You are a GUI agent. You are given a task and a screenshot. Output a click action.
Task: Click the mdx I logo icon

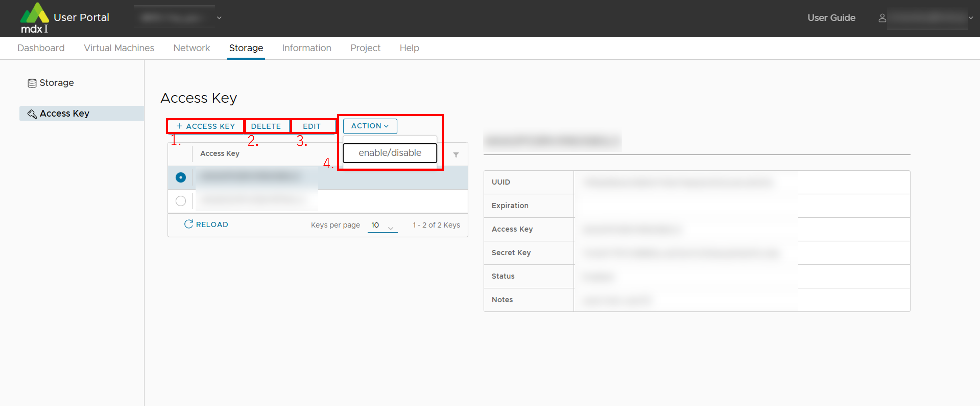tap(34, 17)
